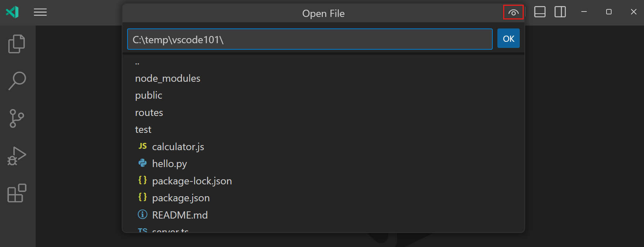Click inside the file path field
This screenshot has width=644, height=247.
[x=310, y=39]
